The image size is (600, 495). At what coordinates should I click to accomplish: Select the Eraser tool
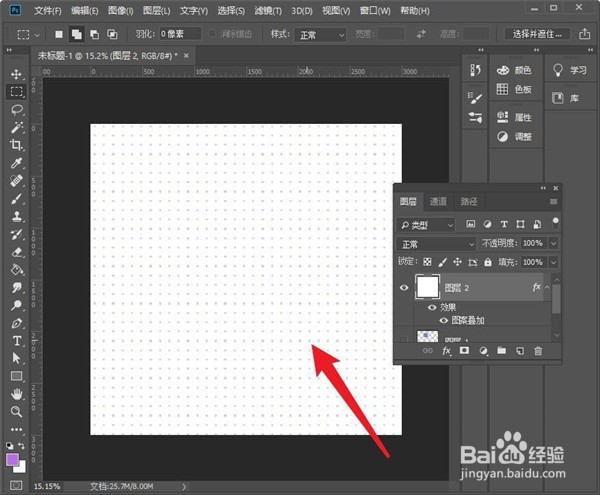[x=16, y=252]
